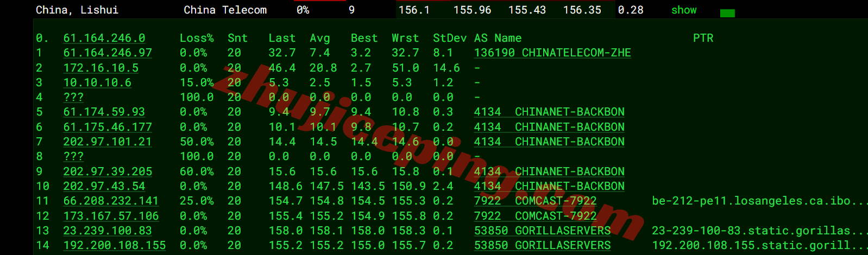Click the 'Loss%' column header
The width and height of the screenshot is (868, 255).
[197, 38]
